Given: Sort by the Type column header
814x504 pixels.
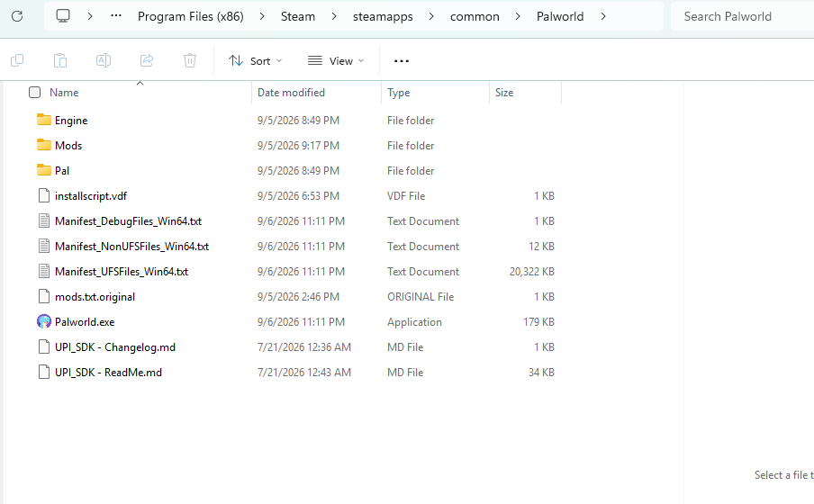Looking at the screenshot, I should (x=399, y=93).
